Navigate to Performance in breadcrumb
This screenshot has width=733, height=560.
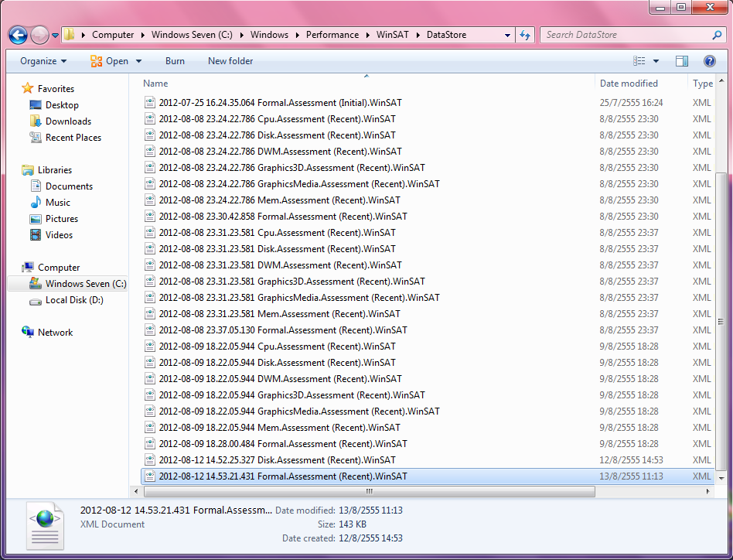(x=332, y=35)
